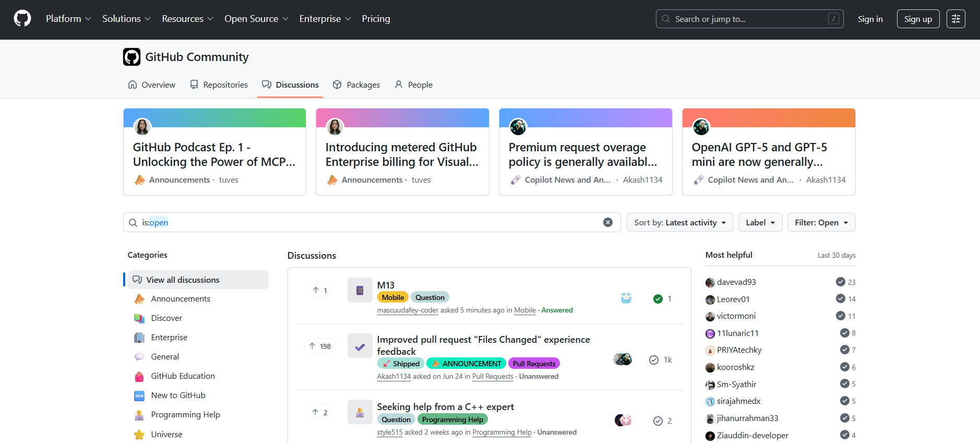Expand the Enterprise header menu

coord(325,19)
